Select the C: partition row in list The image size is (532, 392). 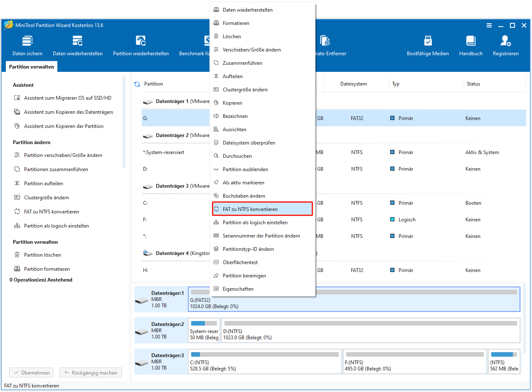click(334, 203)
